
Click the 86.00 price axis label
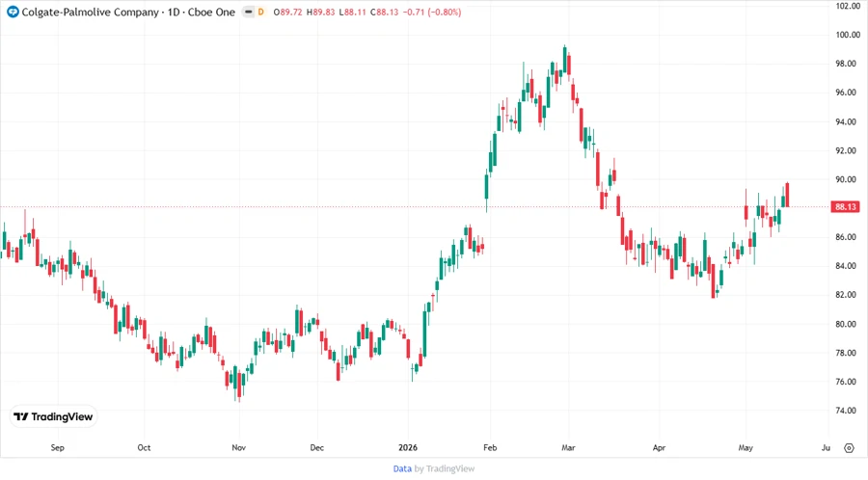[848, 237]
